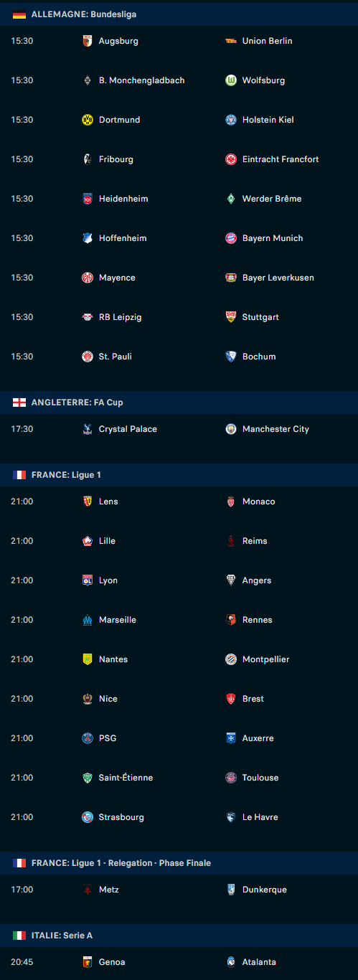Click the German flag icon beside Bundesliga

pyautogui.click(x=19, y=14)
